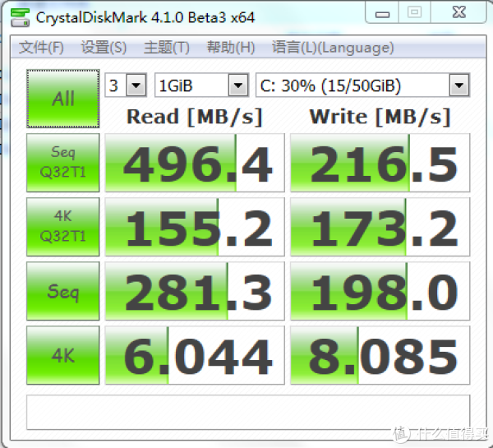Click the Write [MB/s] column header

click(x=380, y=117)
